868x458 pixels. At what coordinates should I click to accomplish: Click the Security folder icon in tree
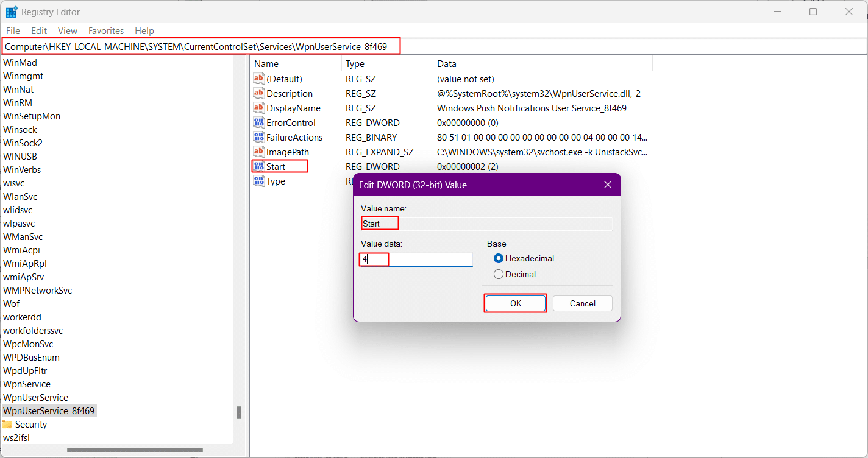pos(7,424)
